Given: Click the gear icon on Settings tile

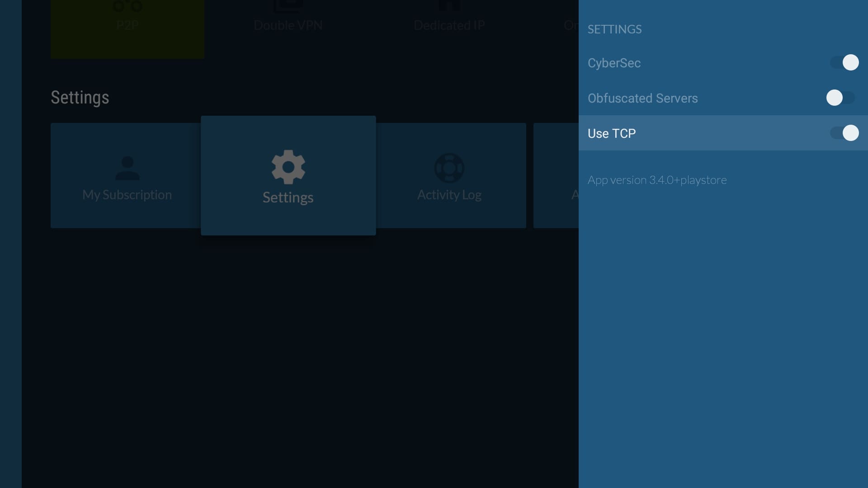Looking at the screenshot, I should coord(288,167).
